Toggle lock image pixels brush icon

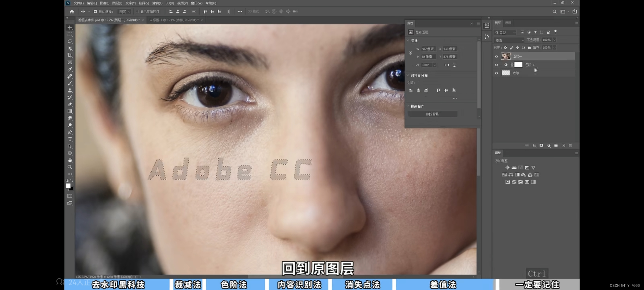[x=511, y=48]
